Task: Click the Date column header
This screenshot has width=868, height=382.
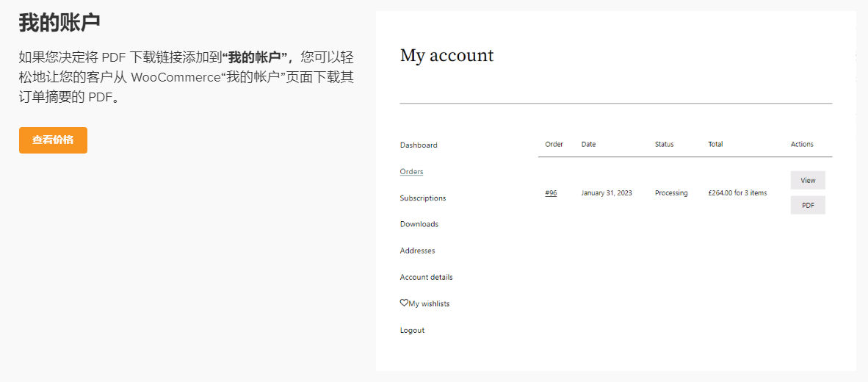Action: [588, 145]
